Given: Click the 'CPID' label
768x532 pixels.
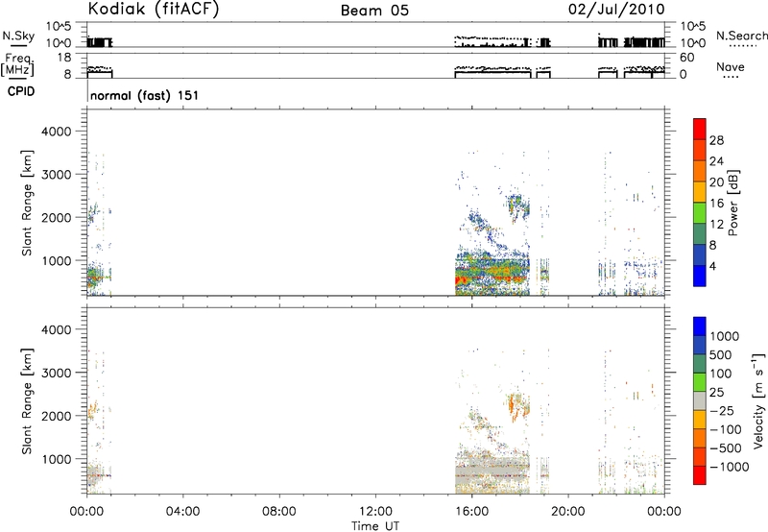Looking at the screenshot, I should 21,91.
